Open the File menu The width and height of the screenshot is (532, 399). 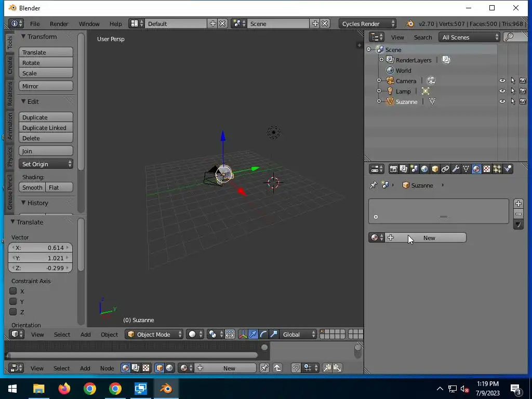(35, 24)
